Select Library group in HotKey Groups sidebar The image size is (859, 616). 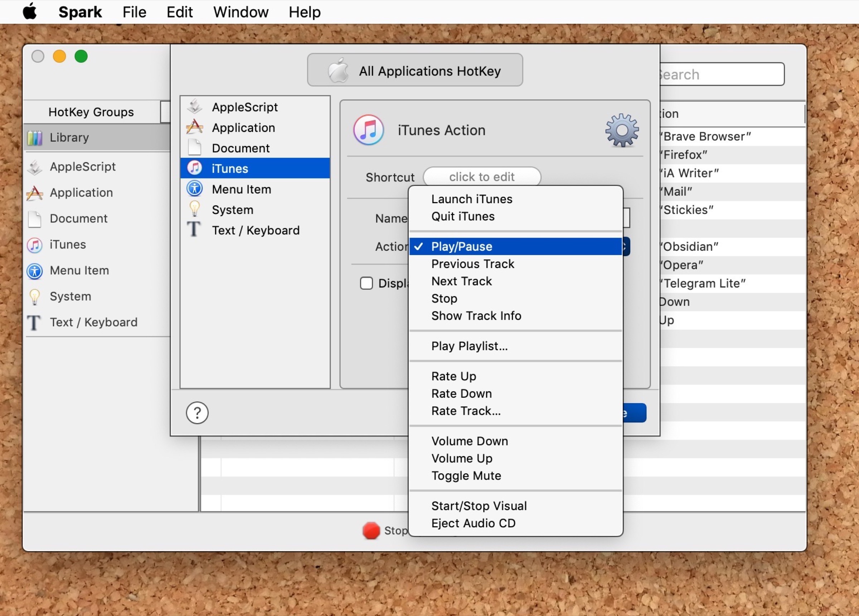pyautogui.click(x=69, y=137)
